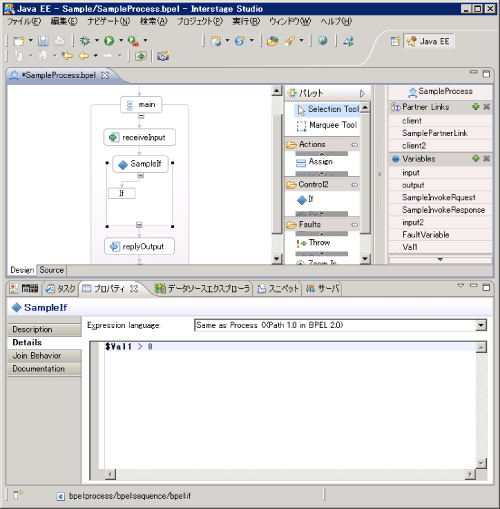The image size is (500, 509).
Task: Pick the Assign activity from palette
Action: 315,162
